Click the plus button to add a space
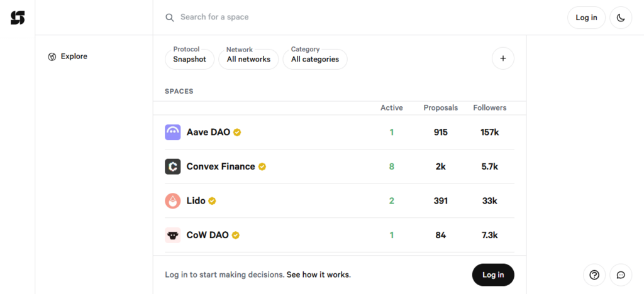Viewport: 644px width, 294px height. click(502, 58)
